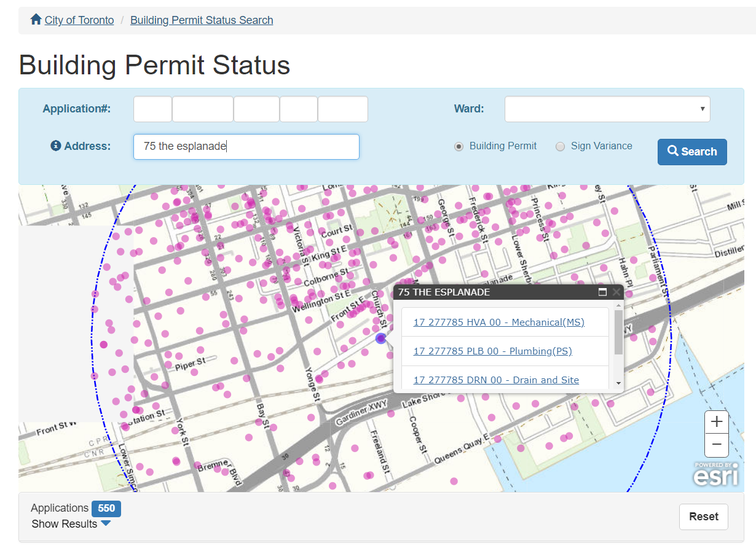756x551 pixels.
Task: Click the selected blue marker at 75 The Esplanade
Action: pyautogui.click(x=381, y=338)
